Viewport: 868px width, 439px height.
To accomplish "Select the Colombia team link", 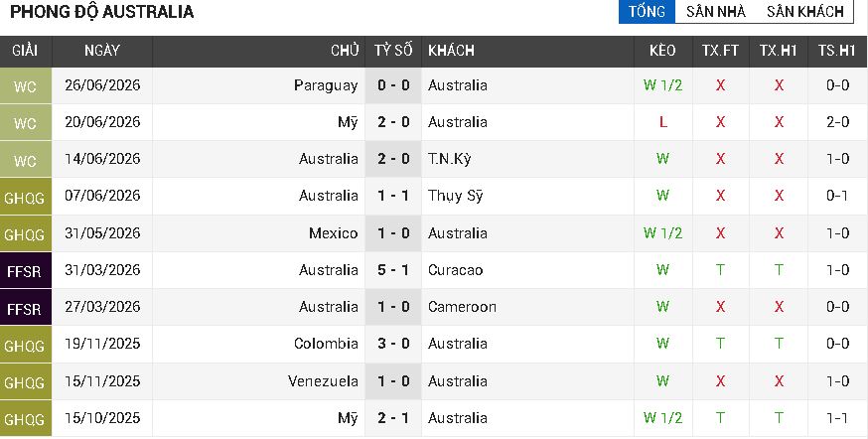I will [326, 344].
